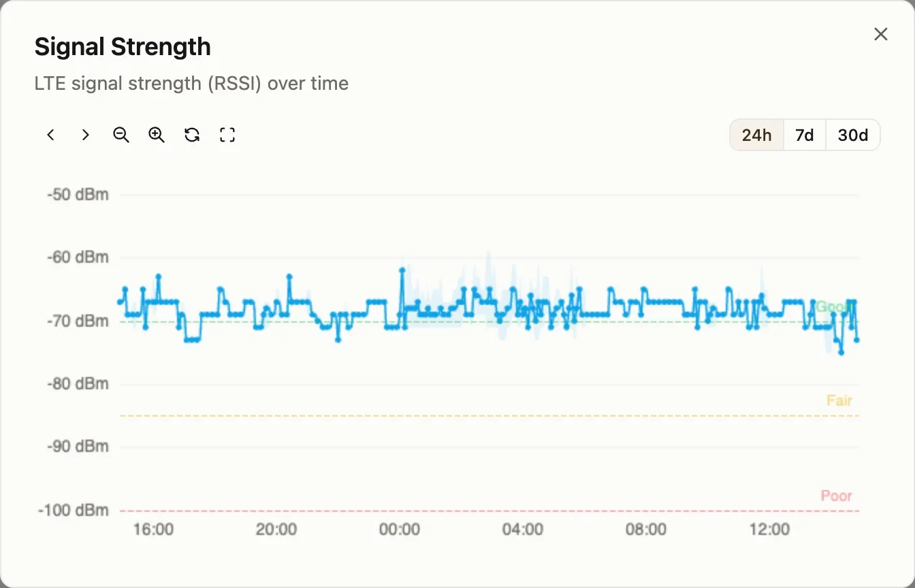Select the 24h time range

pos(757,135)
